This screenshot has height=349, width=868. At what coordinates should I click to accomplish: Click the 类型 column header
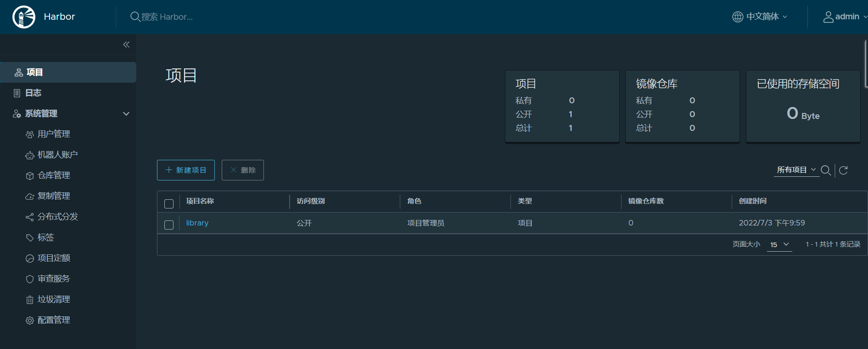[x=525, y=201]
